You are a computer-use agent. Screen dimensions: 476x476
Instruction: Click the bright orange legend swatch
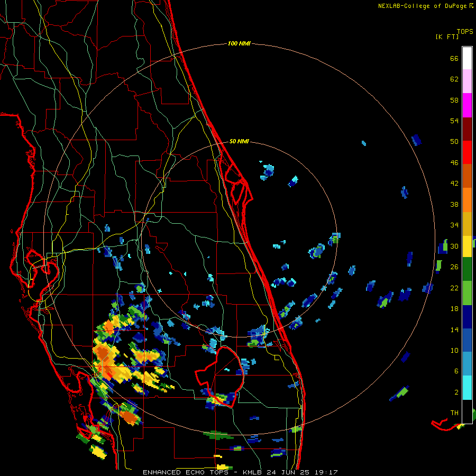(x=467, y=200)
